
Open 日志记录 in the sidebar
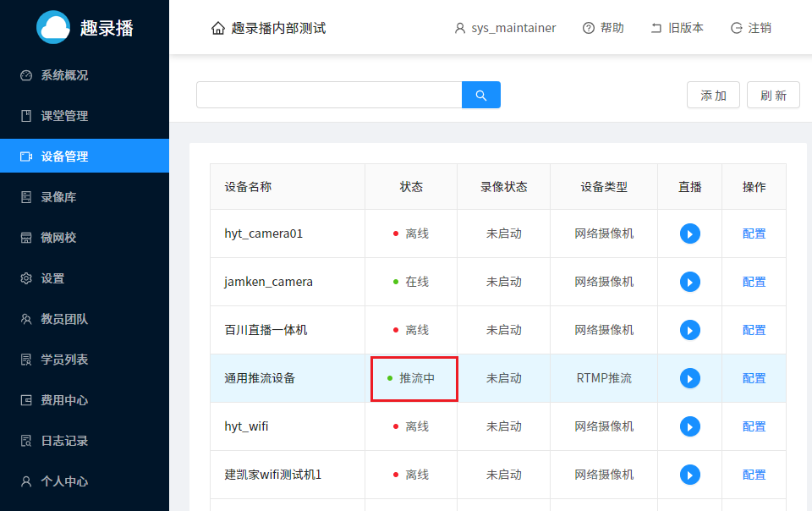(x=85, y=441)
